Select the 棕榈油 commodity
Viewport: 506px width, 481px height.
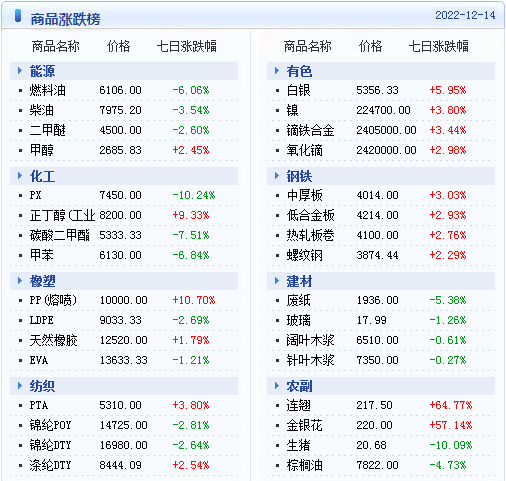coord(305,465)
